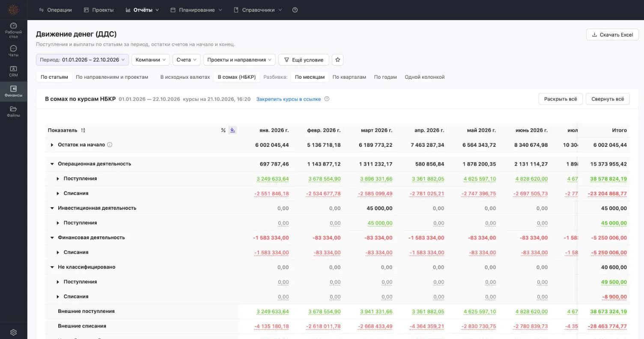Toggle percent display in table header
The height and width of the screenshot is (339, 644).
[223, 130]
